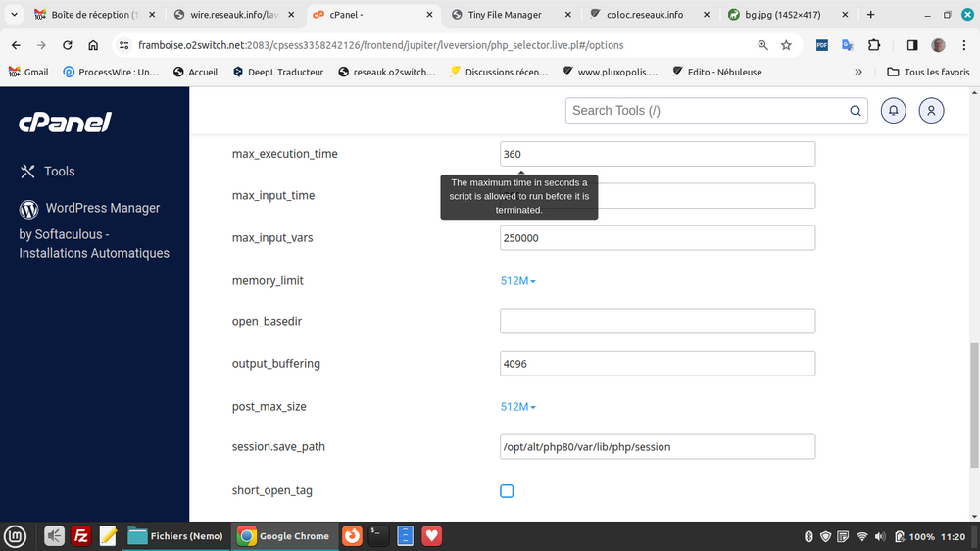
Task: Click the address bar URL
Action: tap(380, 45)
